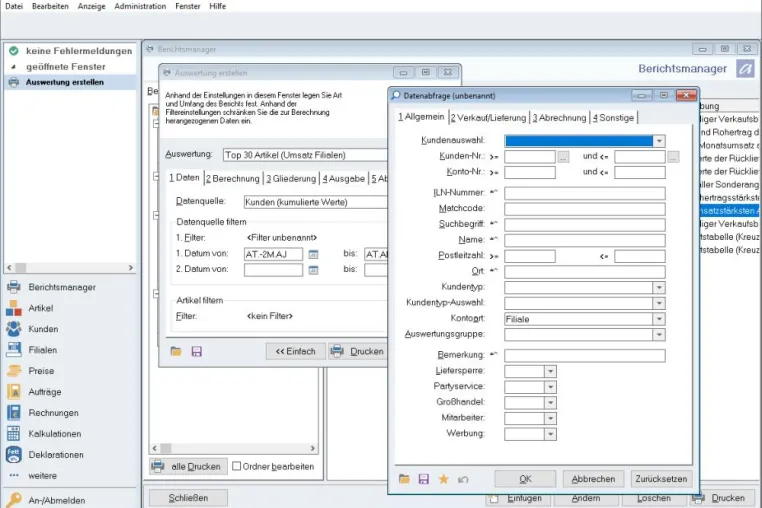Click lookup button next to Kunden-Nr. upper bound
Image resolution: width=762 pixels, height=508 pixels.
click(673, 157)
